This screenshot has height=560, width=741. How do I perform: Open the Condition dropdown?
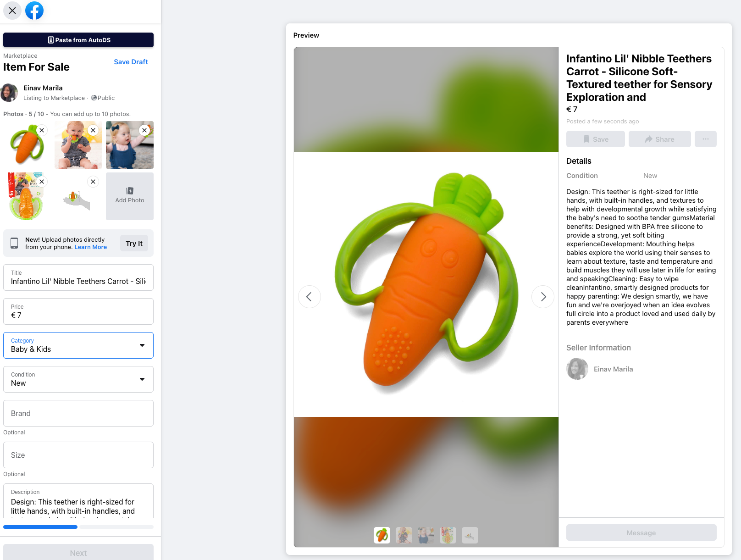(78, 379)
